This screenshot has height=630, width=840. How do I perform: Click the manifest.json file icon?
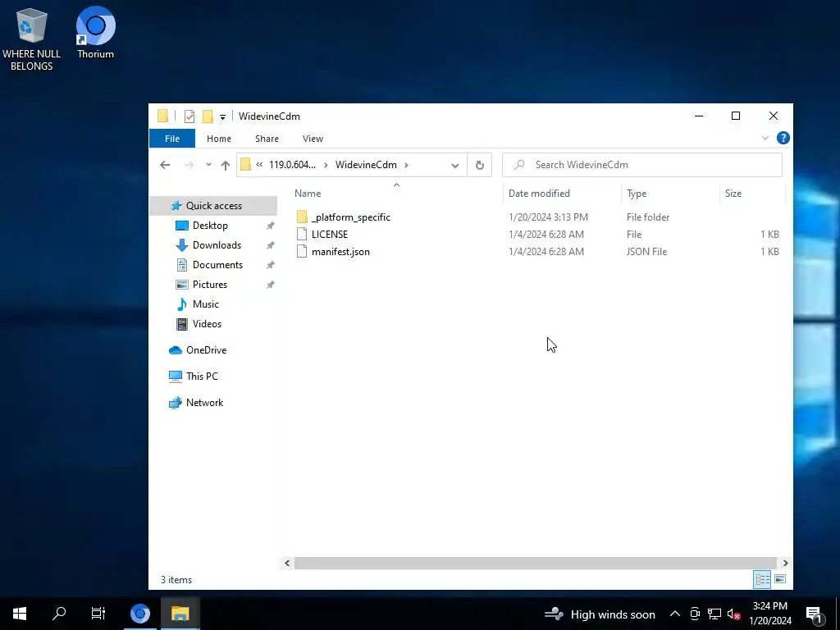(302, 251)
